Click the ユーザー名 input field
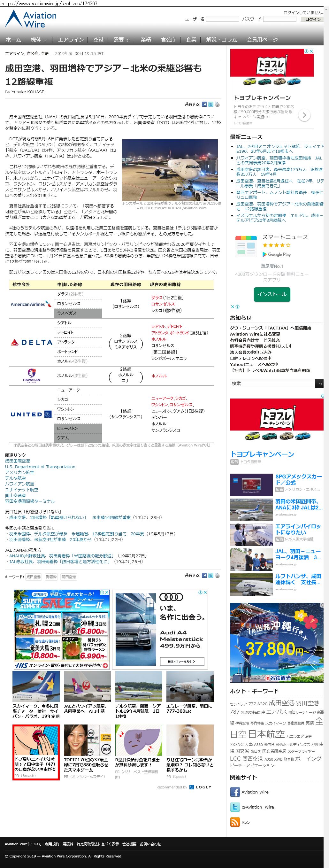This screenshot has width=329, height=868. 223,19
